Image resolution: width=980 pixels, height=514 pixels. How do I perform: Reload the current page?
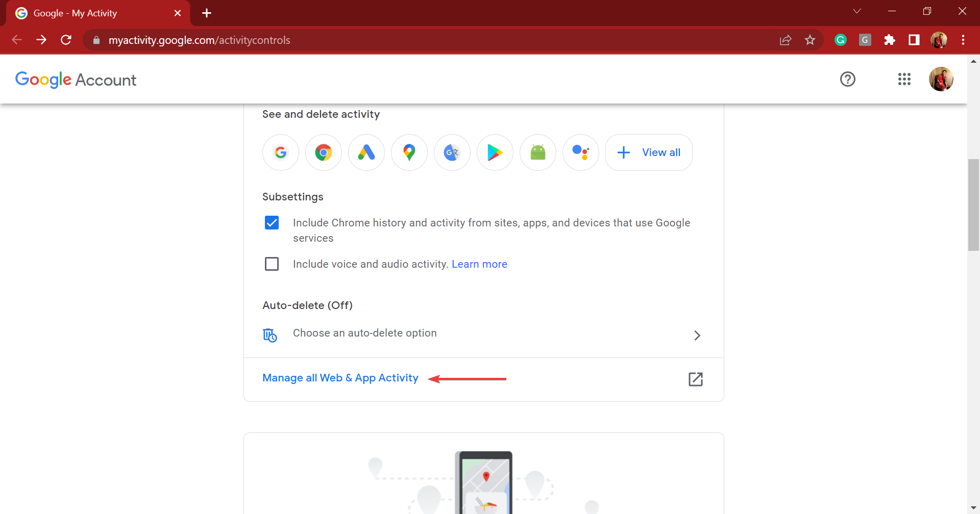(66, 40)
